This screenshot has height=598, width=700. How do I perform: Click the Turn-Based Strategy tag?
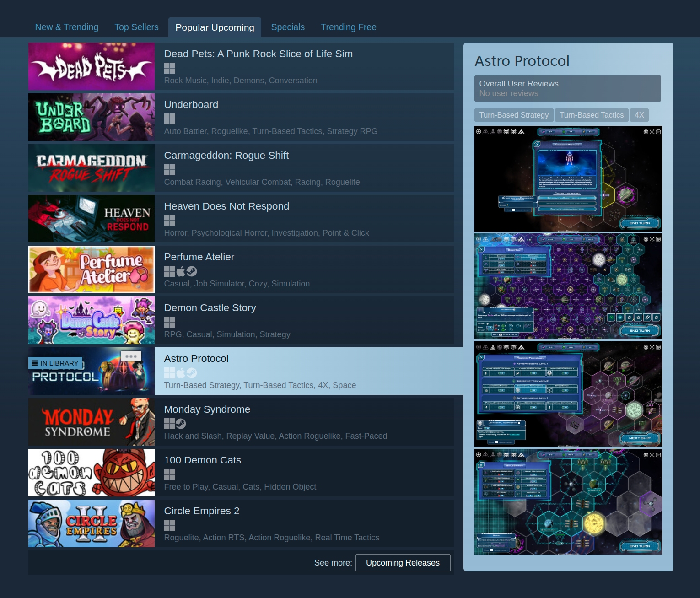pyautogui.click(x=514, y=115)
